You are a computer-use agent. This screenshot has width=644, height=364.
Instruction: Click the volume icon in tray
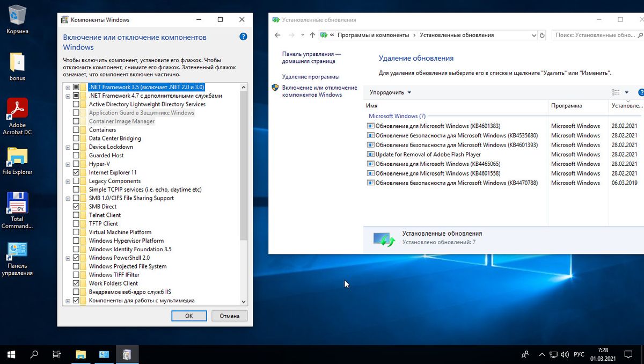[565, 354]
